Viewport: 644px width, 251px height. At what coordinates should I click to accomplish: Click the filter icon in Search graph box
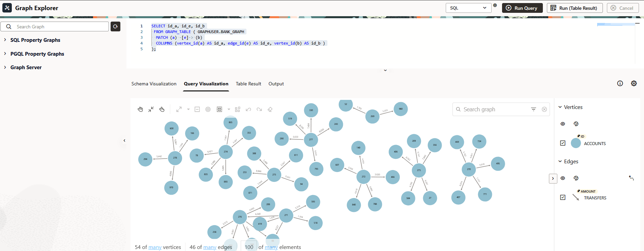533,109
